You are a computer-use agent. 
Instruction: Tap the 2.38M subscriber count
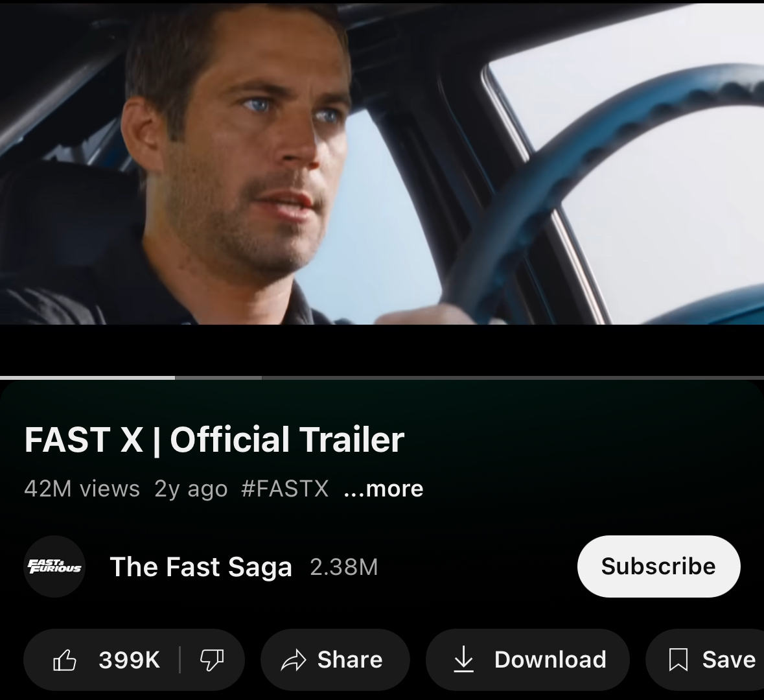[343, 568]
